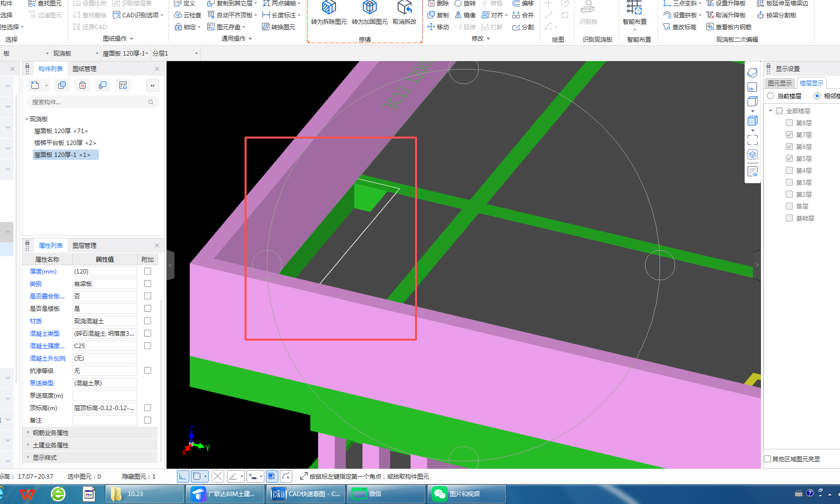Click the 取消拆改 icon in the ribbon
The width and height of the screenshot is (840, 504).
point(405,7)
